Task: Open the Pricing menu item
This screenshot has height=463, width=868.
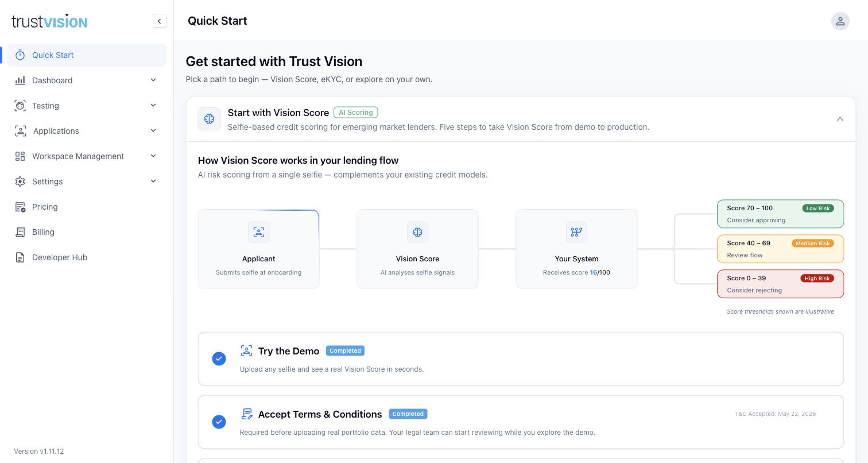Action: pos(87,207)
